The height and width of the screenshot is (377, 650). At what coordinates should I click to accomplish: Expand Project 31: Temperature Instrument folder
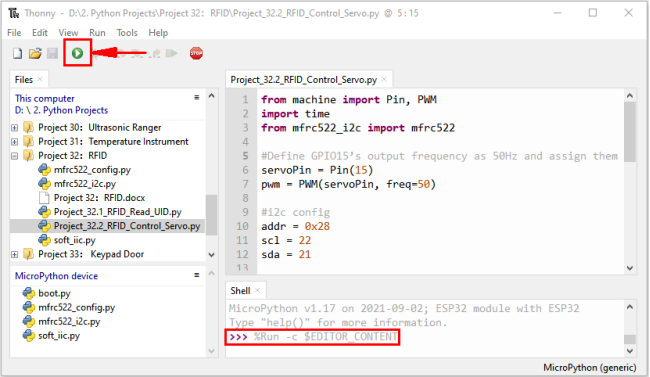15,142
